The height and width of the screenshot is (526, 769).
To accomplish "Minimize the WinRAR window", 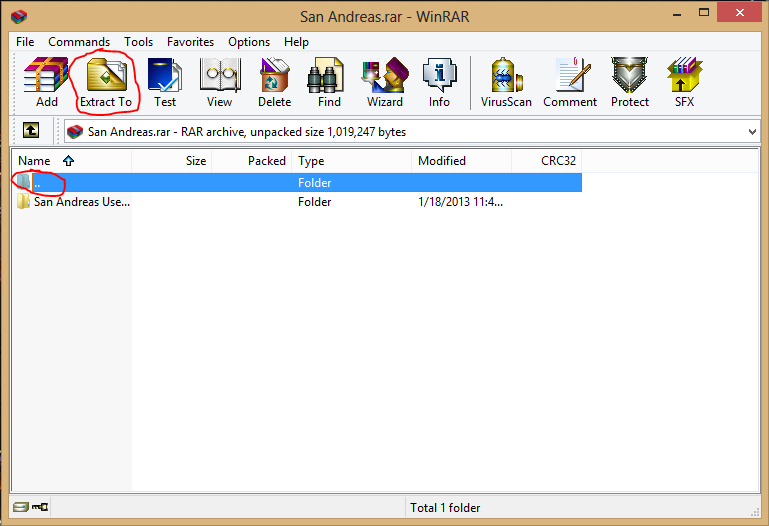I will 677,13.
